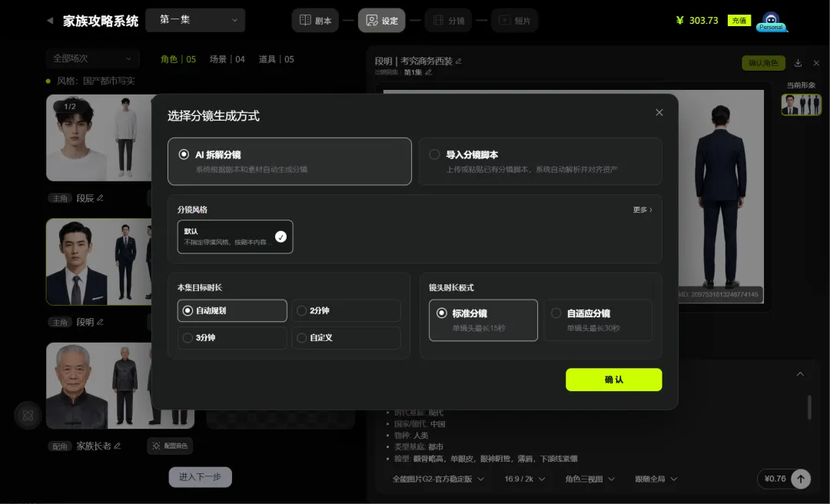Switch to the 场景 04 tab
This screenshot has width=830, height=504.
coord(227,59)
